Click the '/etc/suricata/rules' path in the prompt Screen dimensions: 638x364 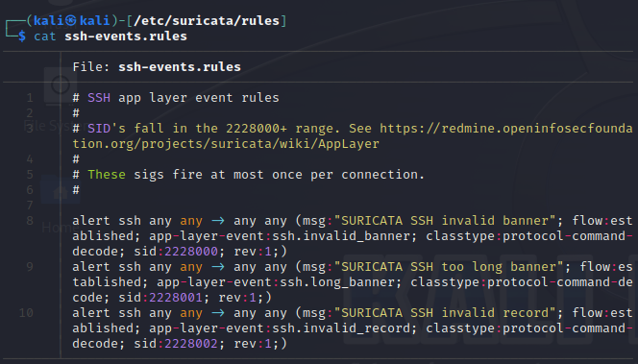(207, 20)
